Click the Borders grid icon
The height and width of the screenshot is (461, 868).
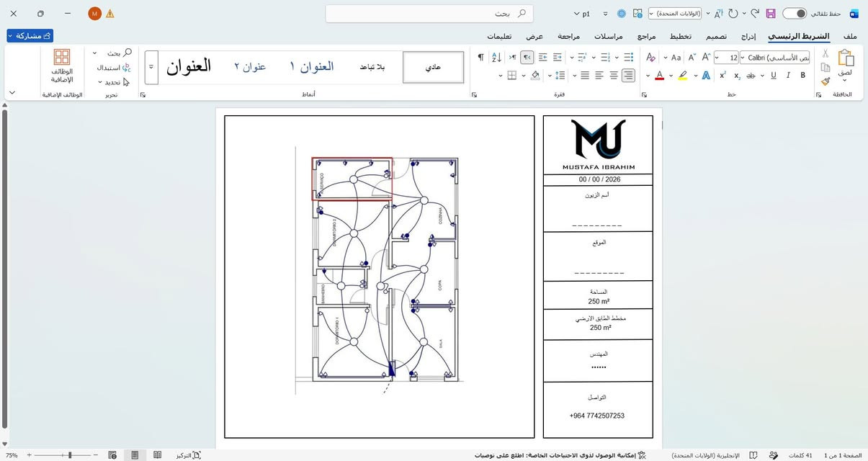click(511, 76)
